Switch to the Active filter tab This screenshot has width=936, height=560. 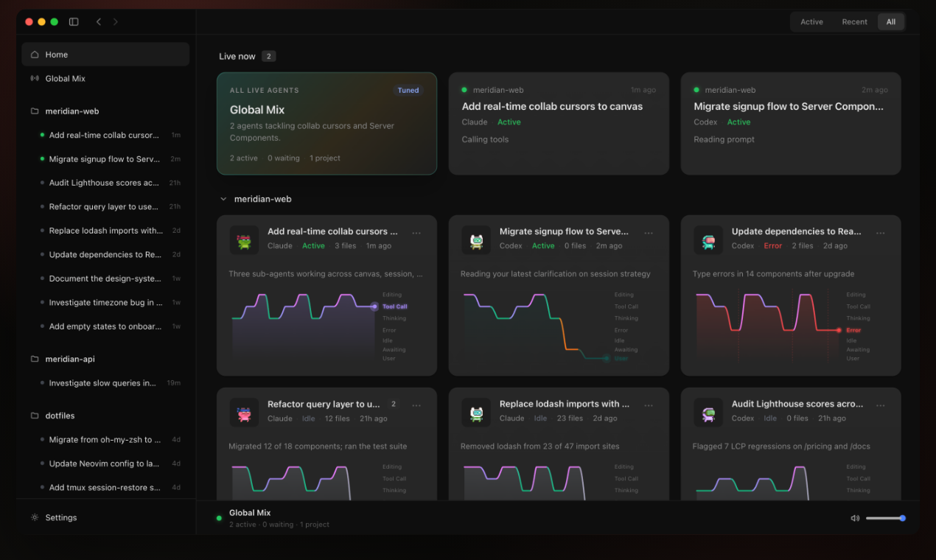pos(811,22)
